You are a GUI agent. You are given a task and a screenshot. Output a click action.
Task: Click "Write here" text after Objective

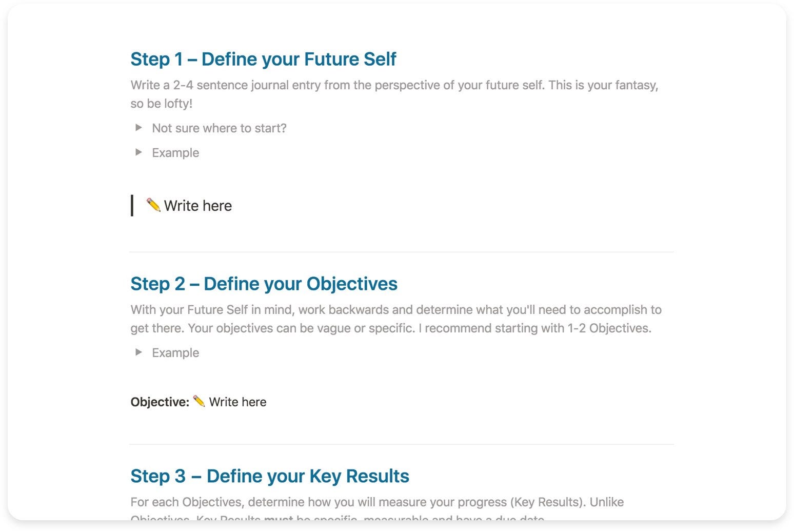[x=237, y=402]
